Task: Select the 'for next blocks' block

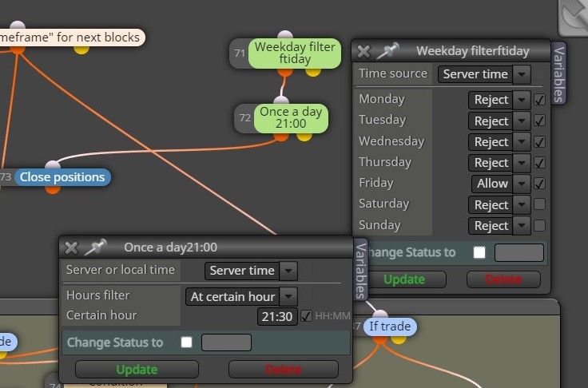Action: (x=71, y=38)
